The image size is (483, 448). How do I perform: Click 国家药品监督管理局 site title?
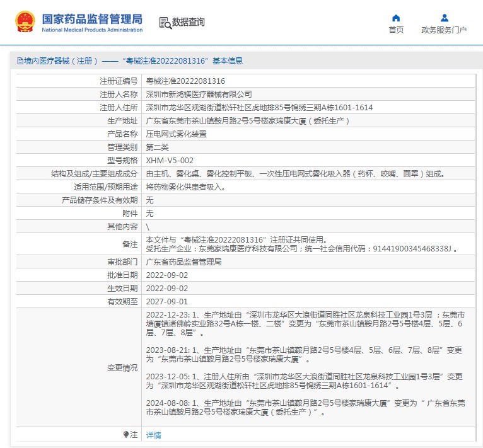pyautogui.click(x=92, y=19)
